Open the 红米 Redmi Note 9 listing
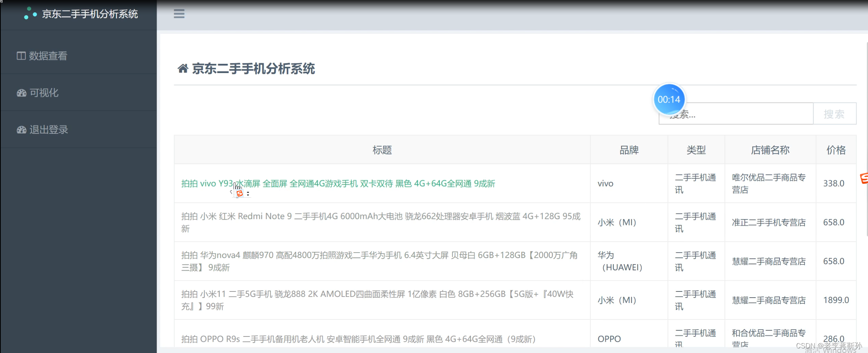The height and width of the screenshot is (353, 868). (x=381, y=222)
